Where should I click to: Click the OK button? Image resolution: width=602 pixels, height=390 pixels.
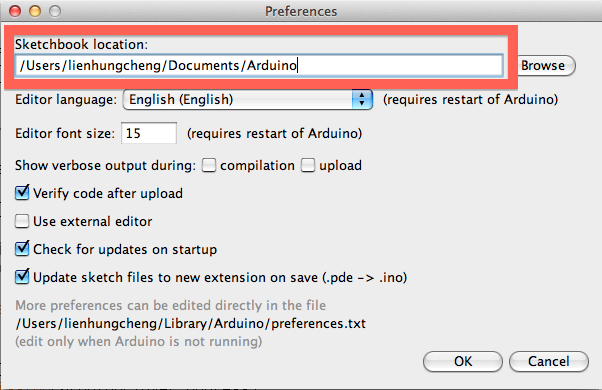pyautogui.click(x=463, y=362)
